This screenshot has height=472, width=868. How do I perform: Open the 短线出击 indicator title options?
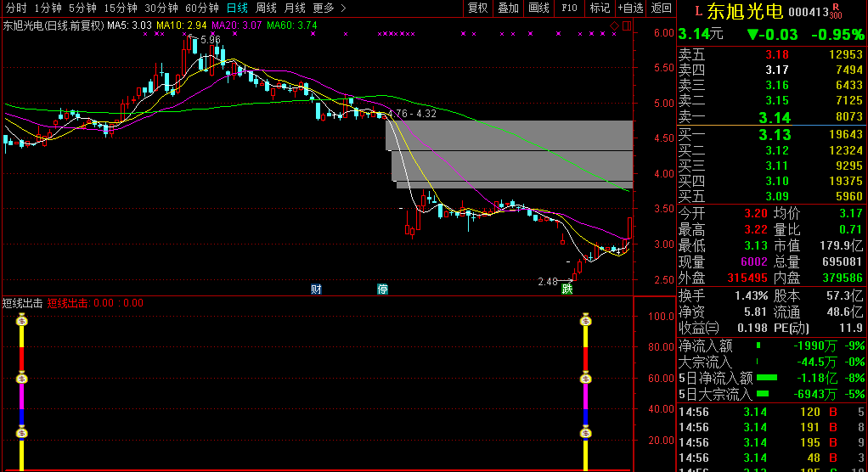pyautogui.click(x=22, y=302)
